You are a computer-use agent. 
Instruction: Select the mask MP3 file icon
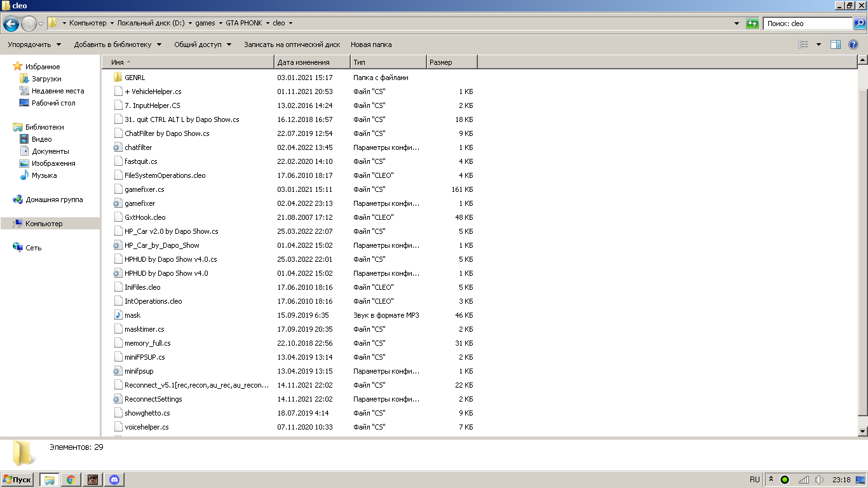tap(118, 315)
